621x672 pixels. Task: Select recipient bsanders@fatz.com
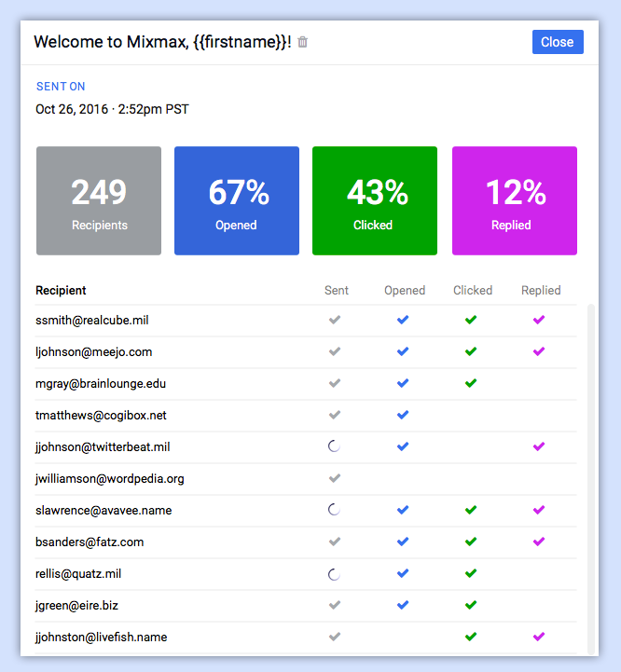(90, 542)
